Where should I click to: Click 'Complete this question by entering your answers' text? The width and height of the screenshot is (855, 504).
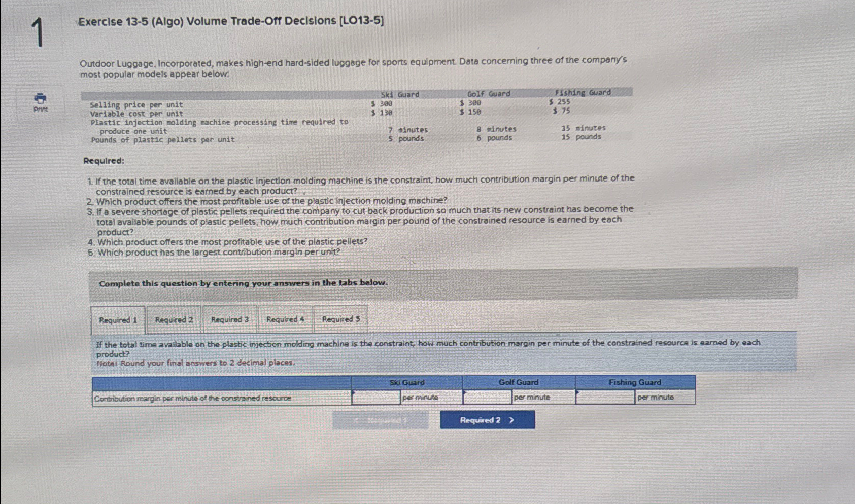(x=243, y=283)
